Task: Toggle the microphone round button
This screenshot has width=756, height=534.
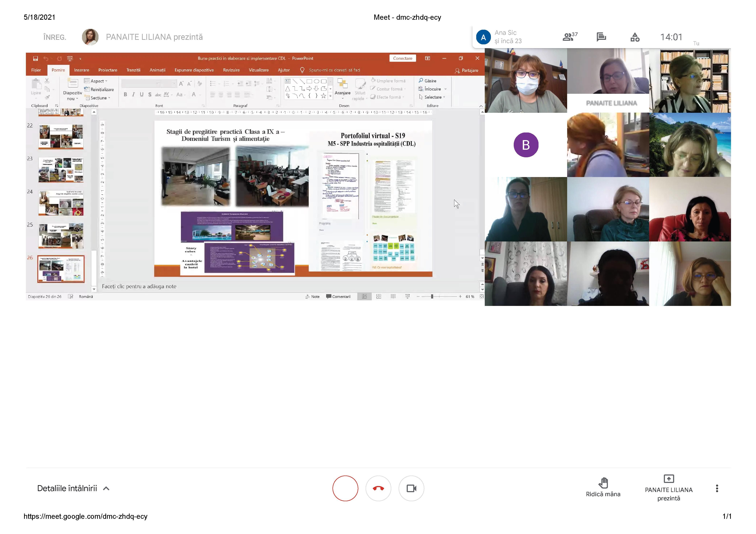Action: pyautogui.click(x=345, y=488)
